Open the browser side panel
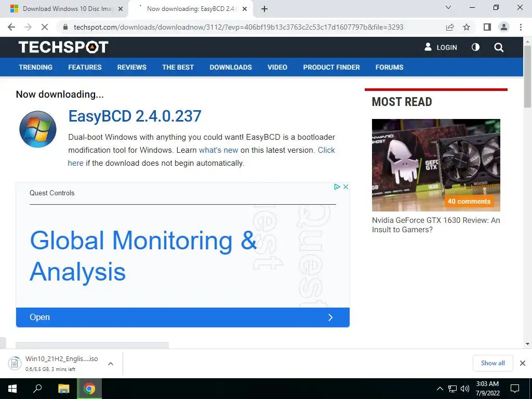The width and height of the screenshot is (532, 399). click(x=487, y=27)
